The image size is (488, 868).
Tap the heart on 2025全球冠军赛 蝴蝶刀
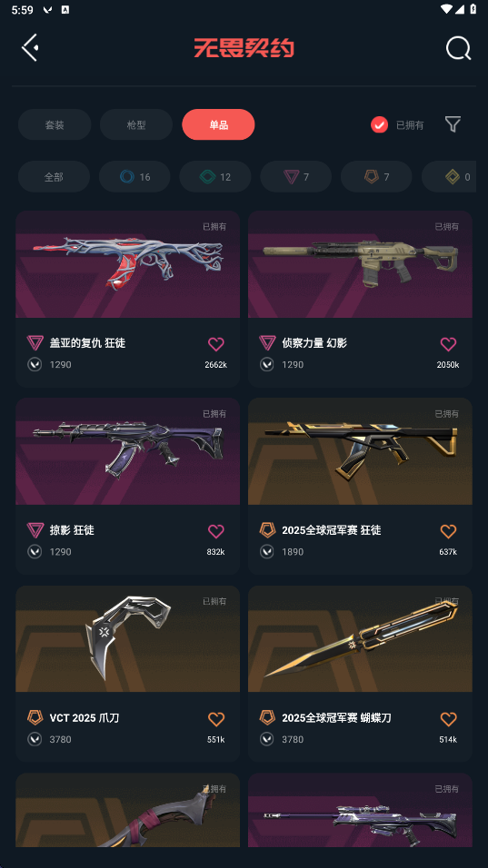pyautogui.click(x=448, y=719)
